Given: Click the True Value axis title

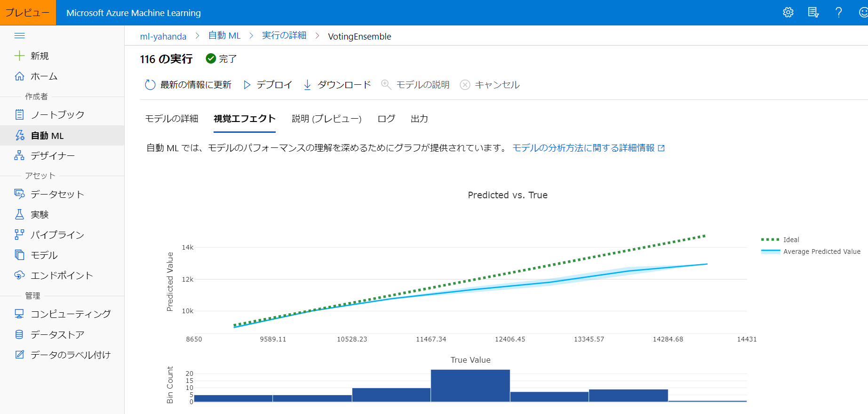Looking at the screenshot, I should click(x=470, y=360).
